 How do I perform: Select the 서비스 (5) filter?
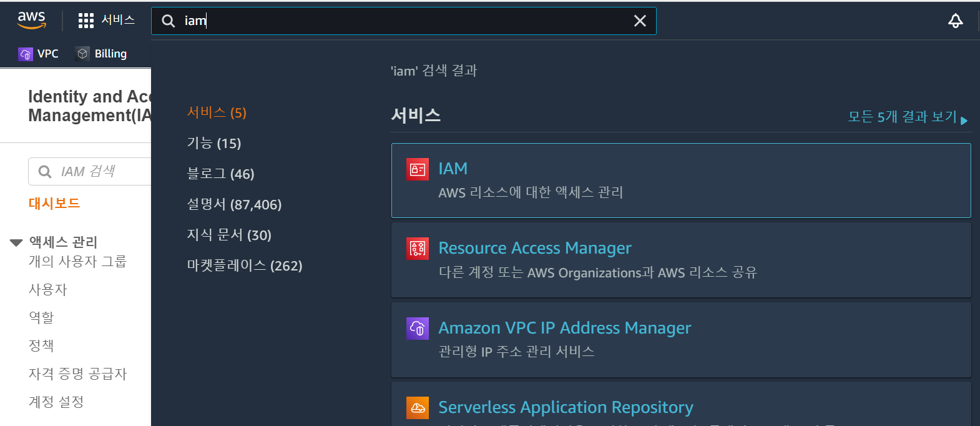(217, 112)
